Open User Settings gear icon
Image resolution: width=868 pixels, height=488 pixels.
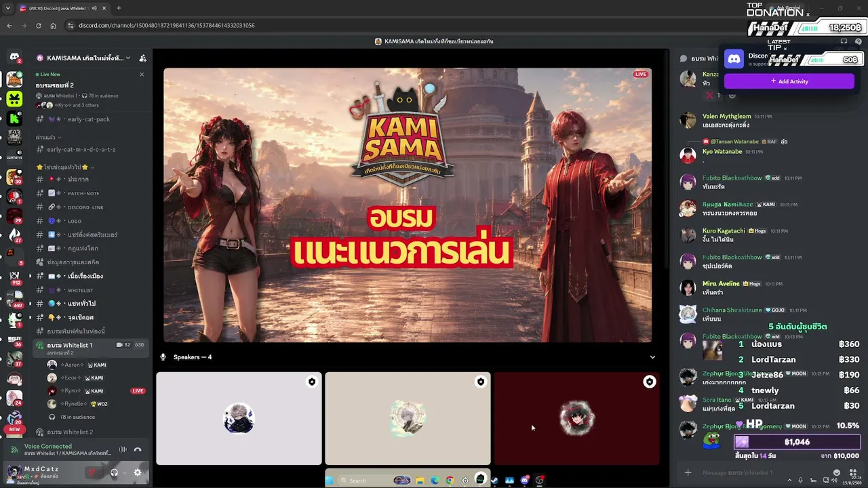click(138, 472)
